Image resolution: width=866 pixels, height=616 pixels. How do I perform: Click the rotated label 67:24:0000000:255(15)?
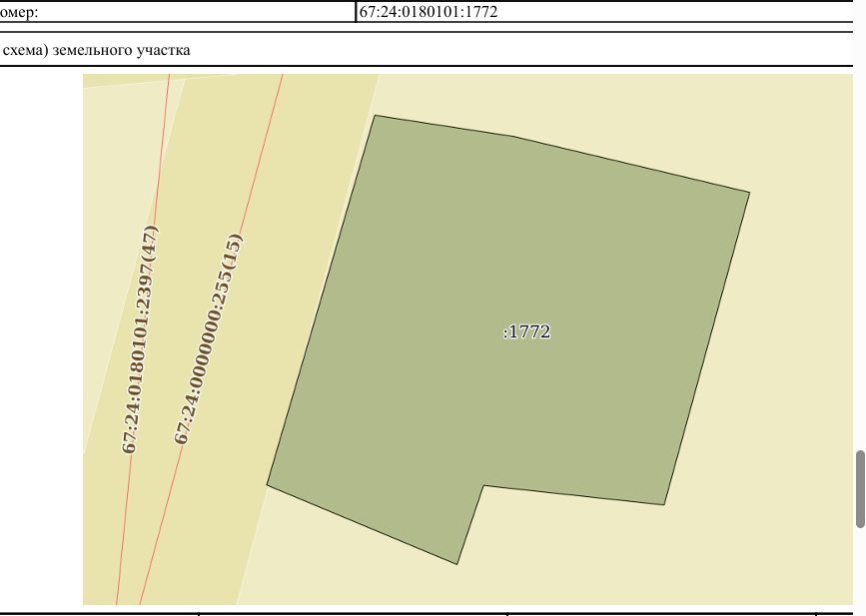click(x=208, y=338)
